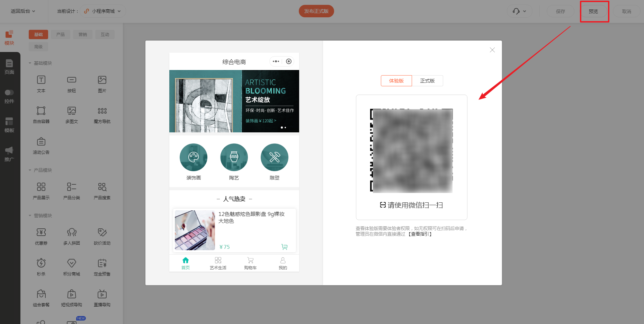The width and height of the screenshot is (644, 324).
Task: Add eyeshadow palette to cart in preview
Action: tap(285, 247)
